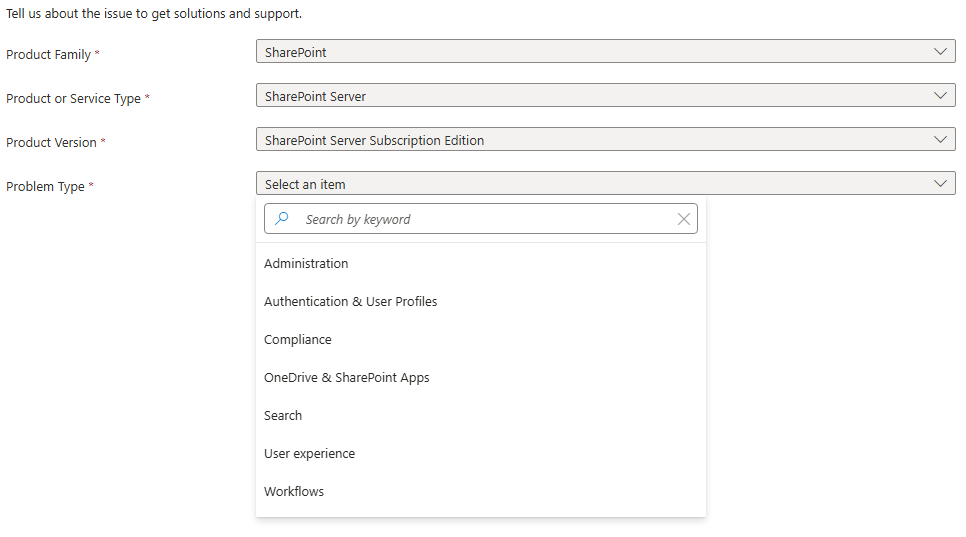Select the Workflows option
This screenshot has height=537, width=966.
[x=481, y=491]
